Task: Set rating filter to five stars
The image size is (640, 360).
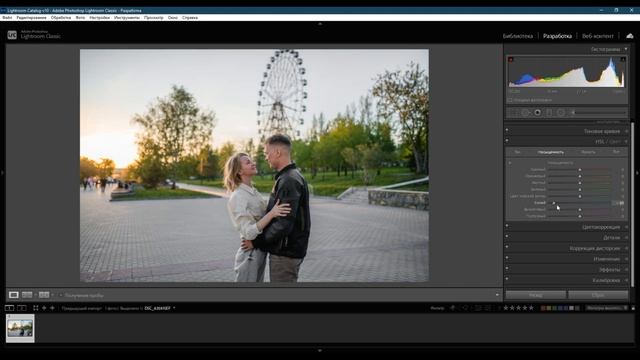Action: [x=531, y=308]
